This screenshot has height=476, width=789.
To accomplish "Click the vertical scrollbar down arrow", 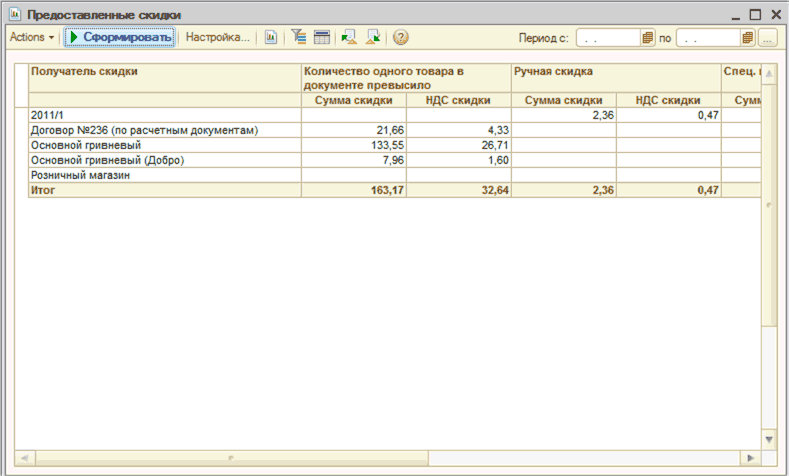I will click(x=769, y=439).
